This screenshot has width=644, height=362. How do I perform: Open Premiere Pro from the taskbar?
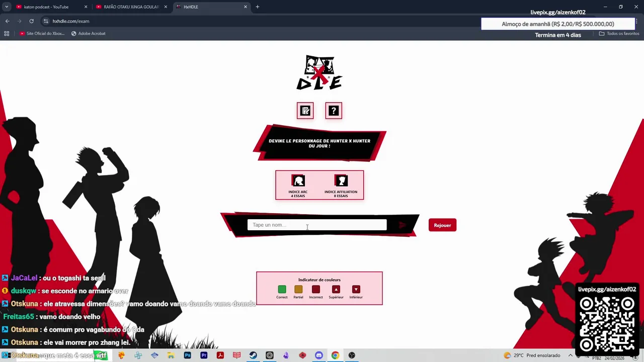(x=204, y=355)
